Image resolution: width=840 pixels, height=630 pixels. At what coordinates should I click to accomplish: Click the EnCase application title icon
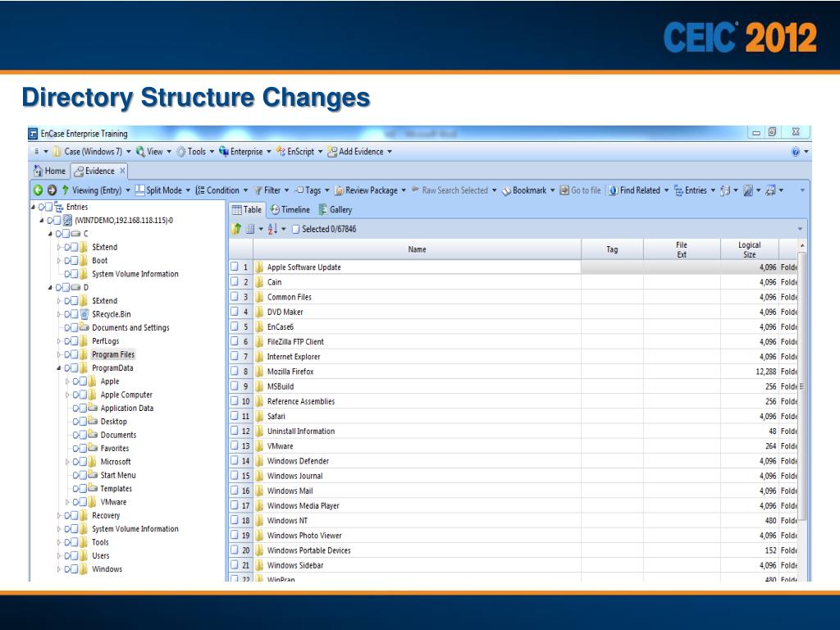click(x=33, y=134)
